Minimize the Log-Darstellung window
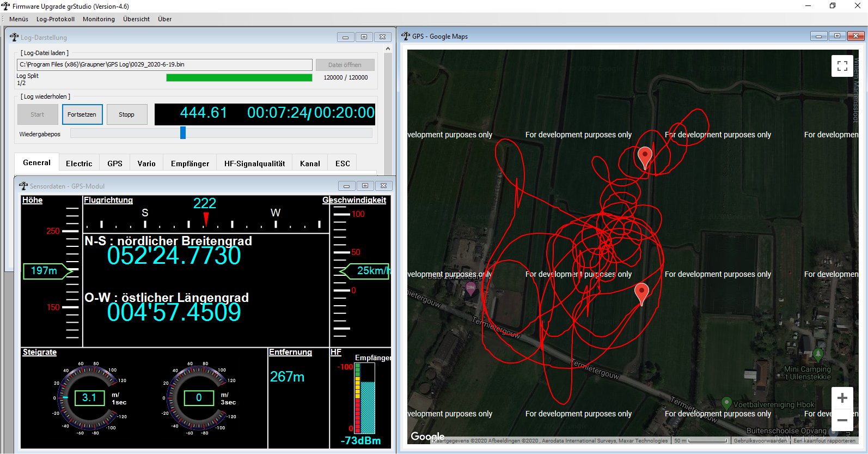This screenshot has height=454, width=868. click(x=345, y=37)
